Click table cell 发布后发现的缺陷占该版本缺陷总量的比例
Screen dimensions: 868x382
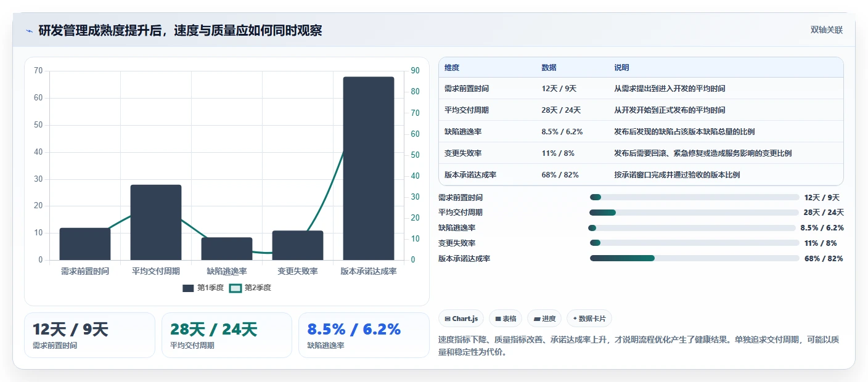point(684,132)
